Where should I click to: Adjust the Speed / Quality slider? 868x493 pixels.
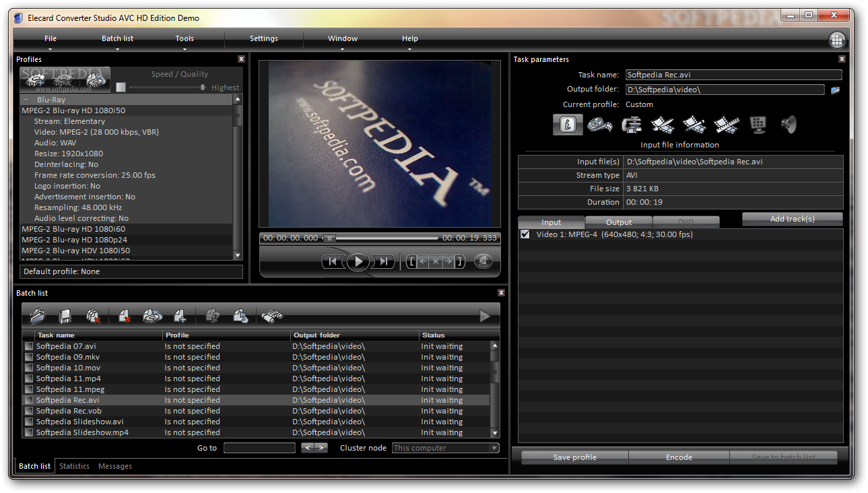[167, 87]
